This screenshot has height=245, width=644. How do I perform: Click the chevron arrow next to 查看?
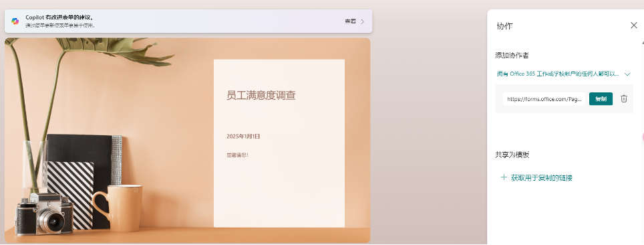click(x=362, y=21)
